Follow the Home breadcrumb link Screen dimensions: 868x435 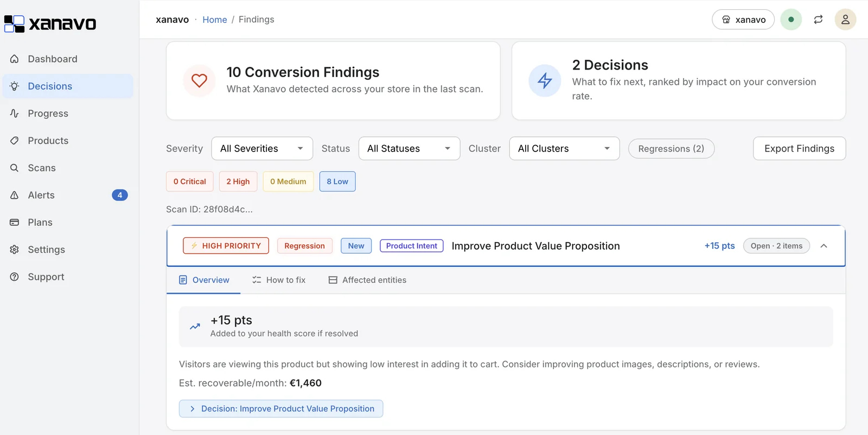[x=215, y=20]
